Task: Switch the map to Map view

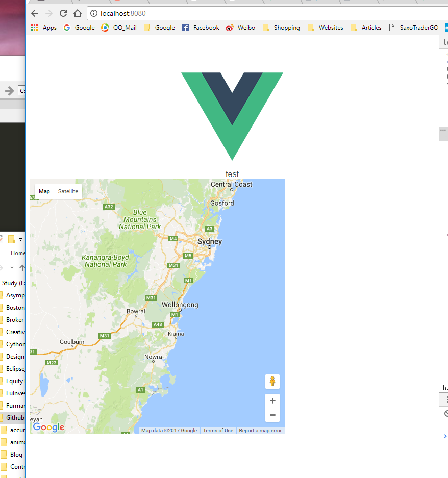Action: [44, 191]
